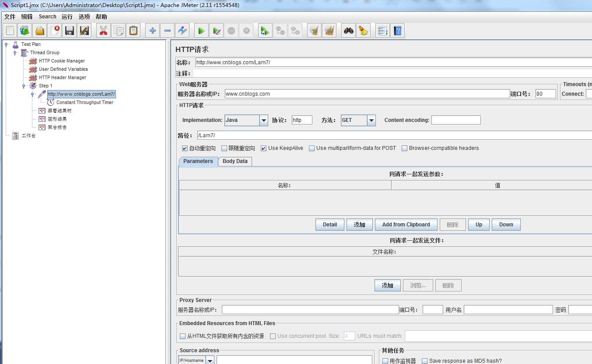Click the Up button
The height and width of the screenshot is (364, 592).
pyautogui.click(x=479, y=225)
